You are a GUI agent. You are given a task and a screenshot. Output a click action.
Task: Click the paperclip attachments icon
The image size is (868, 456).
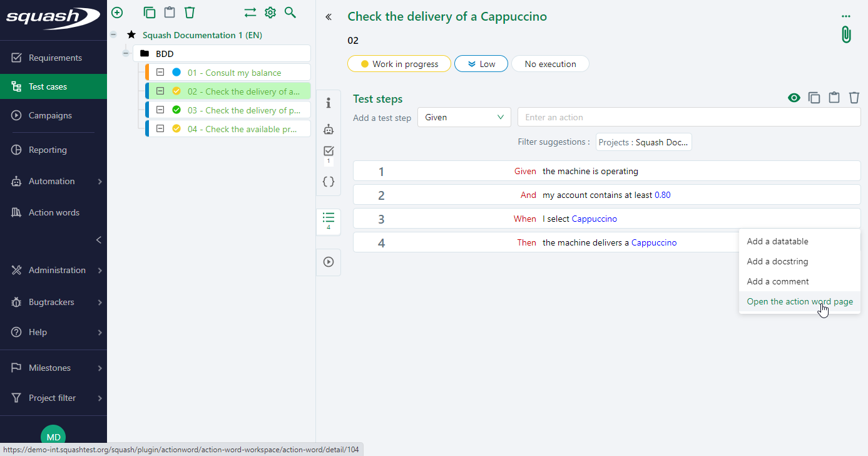click(846, 34)
